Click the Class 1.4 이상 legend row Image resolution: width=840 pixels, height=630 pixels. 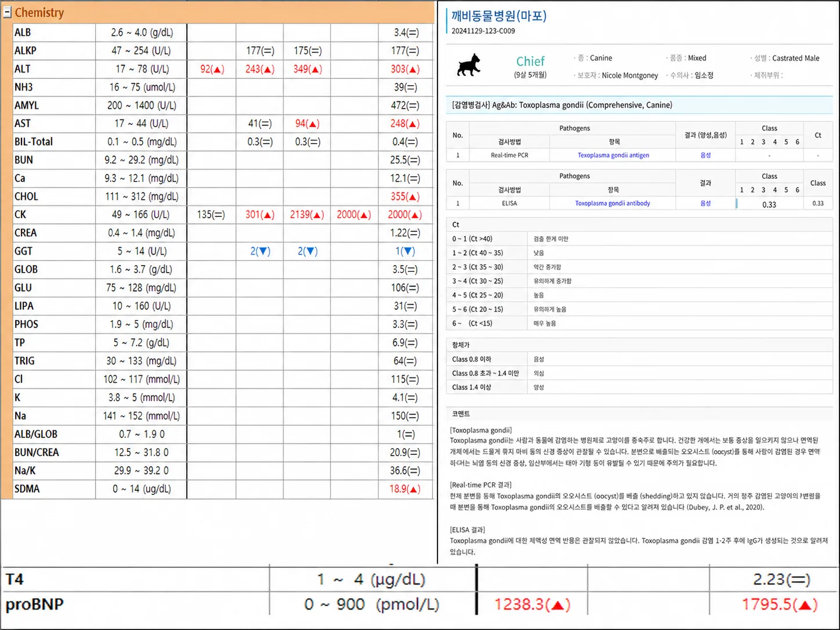coord(639,387)
